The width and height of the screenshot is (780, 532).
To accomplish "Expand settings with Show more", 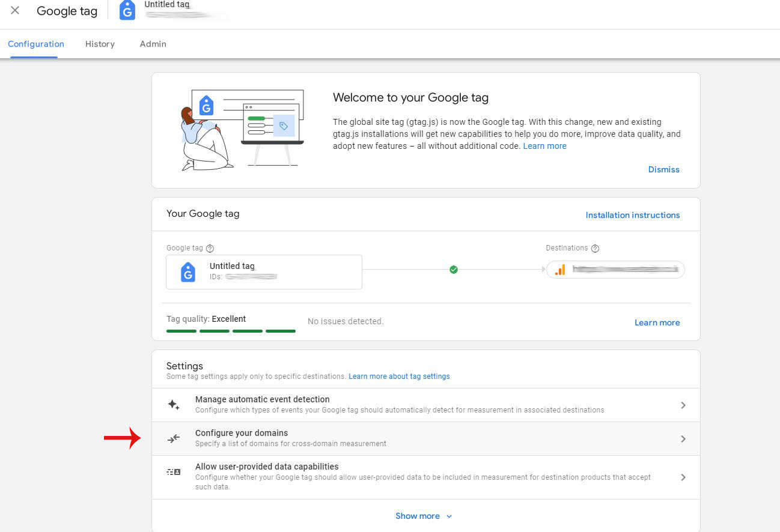I will pos(424,516).
